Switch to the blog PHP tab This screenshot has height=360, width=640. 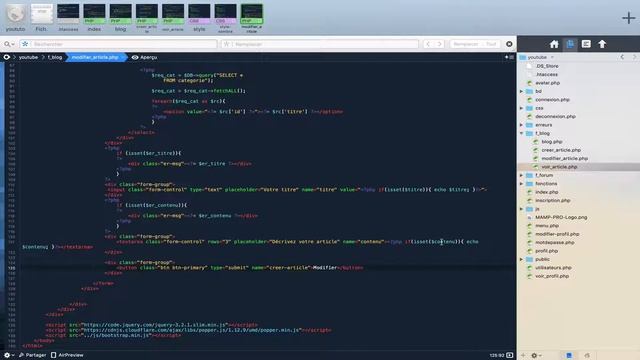120,18
